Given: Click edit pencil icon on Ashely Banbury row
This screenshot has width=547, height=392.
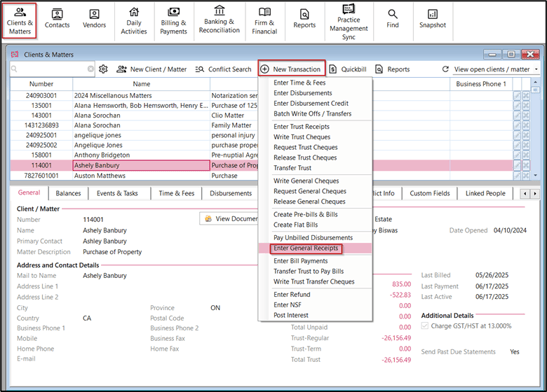Looking at the screenshot, I should [517, 165].
